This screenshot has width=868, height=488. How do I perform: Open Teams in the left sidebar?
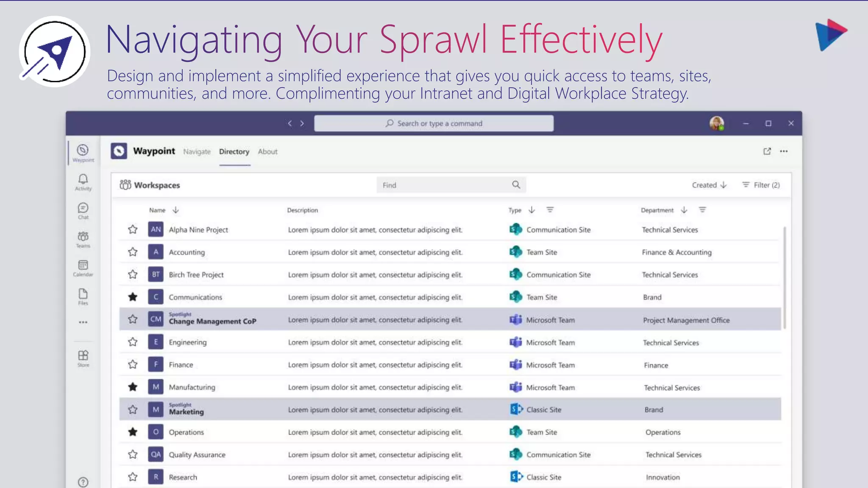tap(83, 239)
